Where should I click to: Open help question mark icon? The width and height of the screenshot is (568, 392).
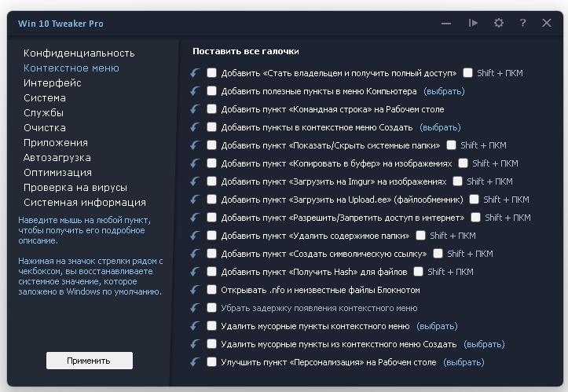point(522,24)
